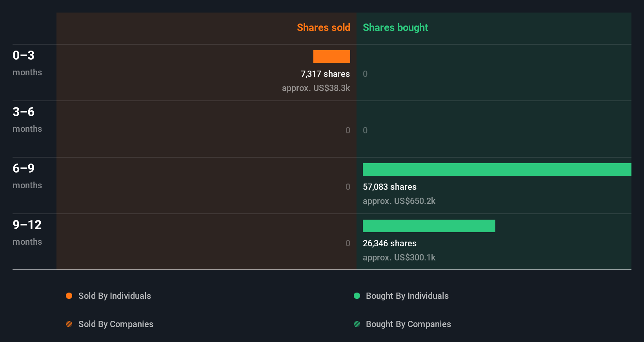Select the Bought By Companies legend label

pyautogui.click(x=408, y=324)
